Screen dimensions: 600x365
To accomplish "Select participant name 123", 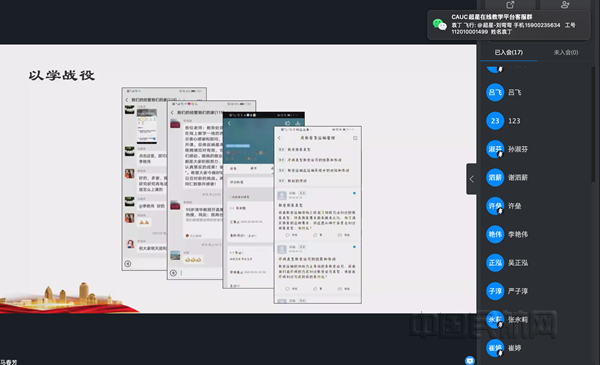I will coord(514,121).
